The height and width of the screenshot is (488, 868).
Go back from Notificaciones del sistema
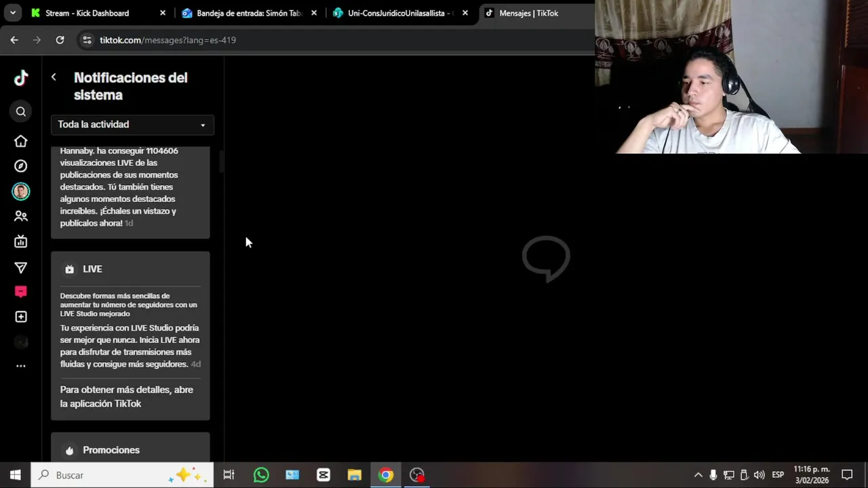coord(54,77)
